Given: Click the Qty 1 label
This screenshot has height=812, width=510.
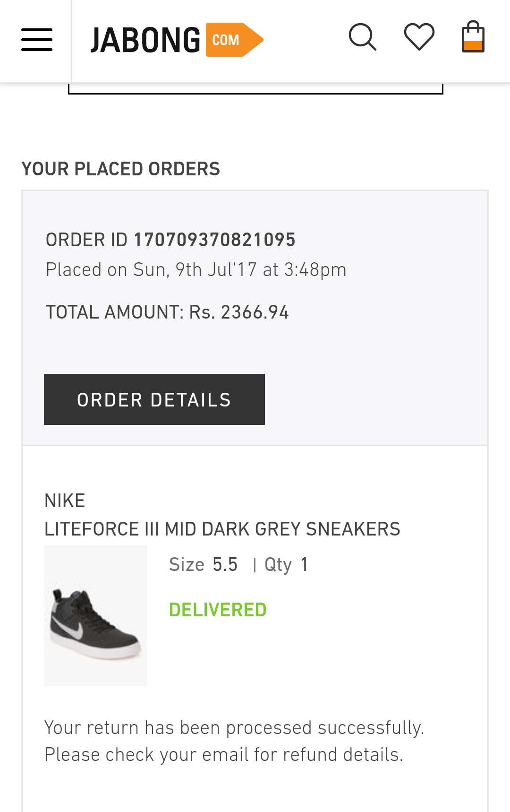Looking at the screenshot, I should click(286, 564).
